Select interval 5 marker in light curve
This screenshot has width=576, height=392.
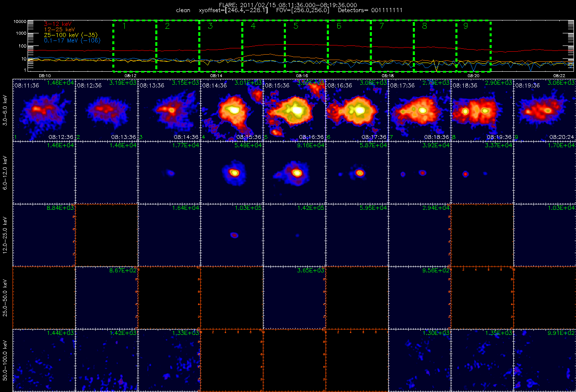296,26
